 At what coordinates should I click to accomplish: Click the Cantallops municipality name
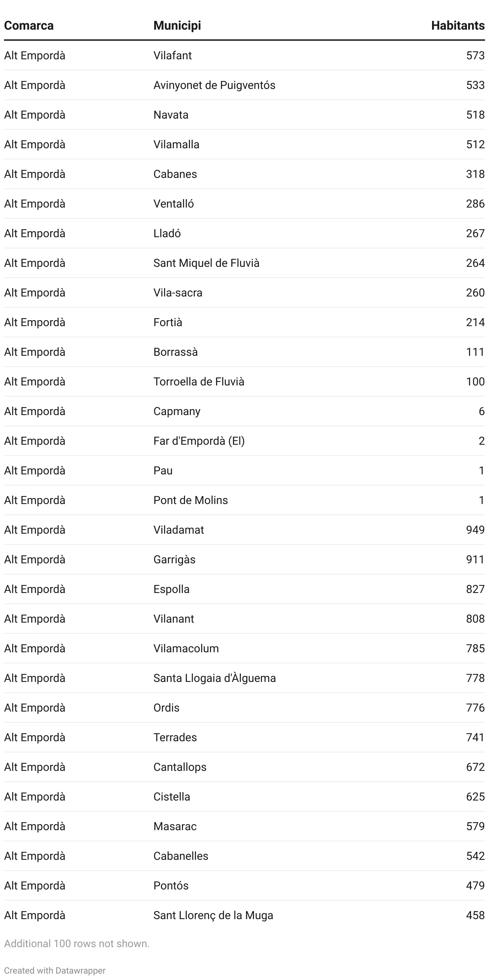[180, 767]
